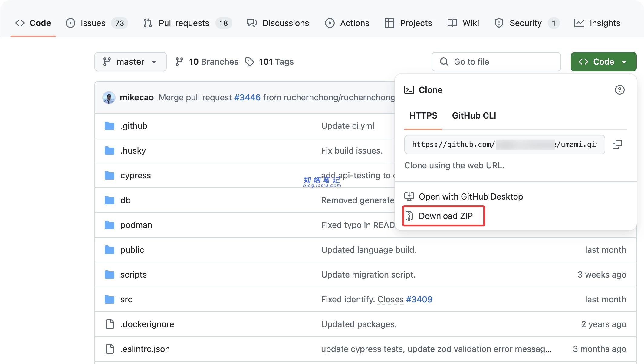The image size is (644, 364).
Task: Click the src folder icon
Action: point(110,299)
